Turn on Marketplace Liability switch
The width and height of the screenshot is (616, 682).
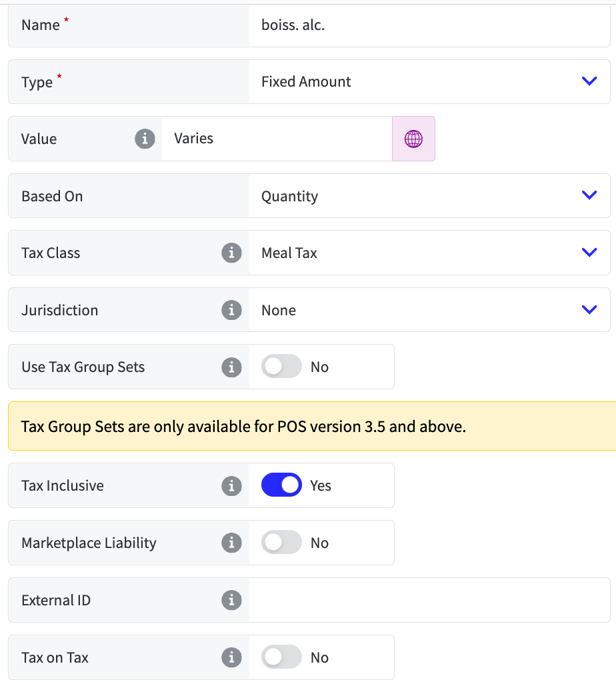pos(281,543)
